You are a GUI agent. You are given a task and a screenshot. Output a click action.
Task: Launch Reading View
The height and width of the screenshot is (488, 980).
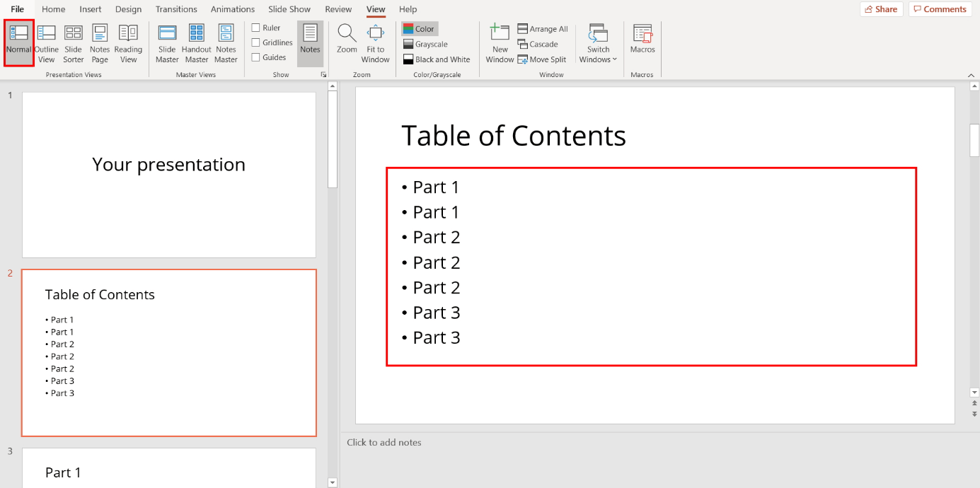[128, 42]
